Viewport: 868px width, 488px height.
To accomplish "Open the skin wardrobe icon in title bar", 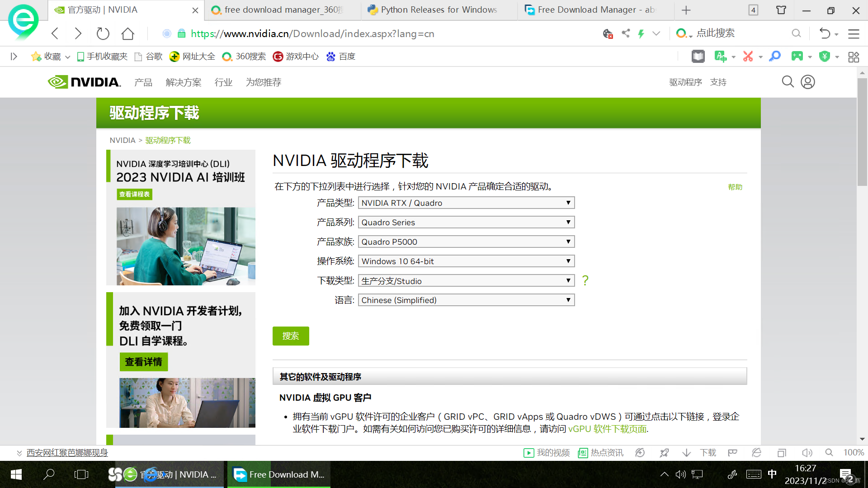I will pyautogui.click(x=781, y=10).
